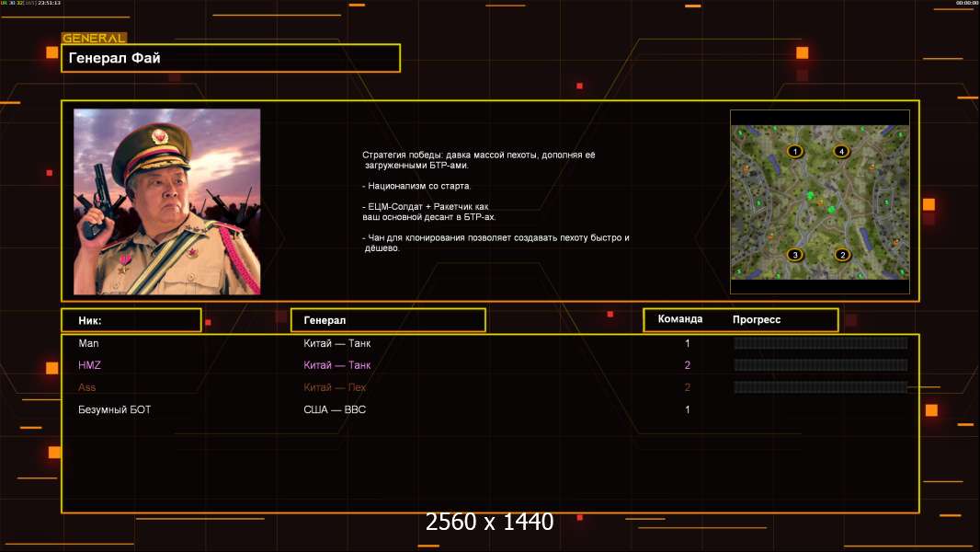Viewport: 980px width, 552px height.
Task: Open 'Китай — Пех' general for player Ass
Action: [x=337, y=387]
